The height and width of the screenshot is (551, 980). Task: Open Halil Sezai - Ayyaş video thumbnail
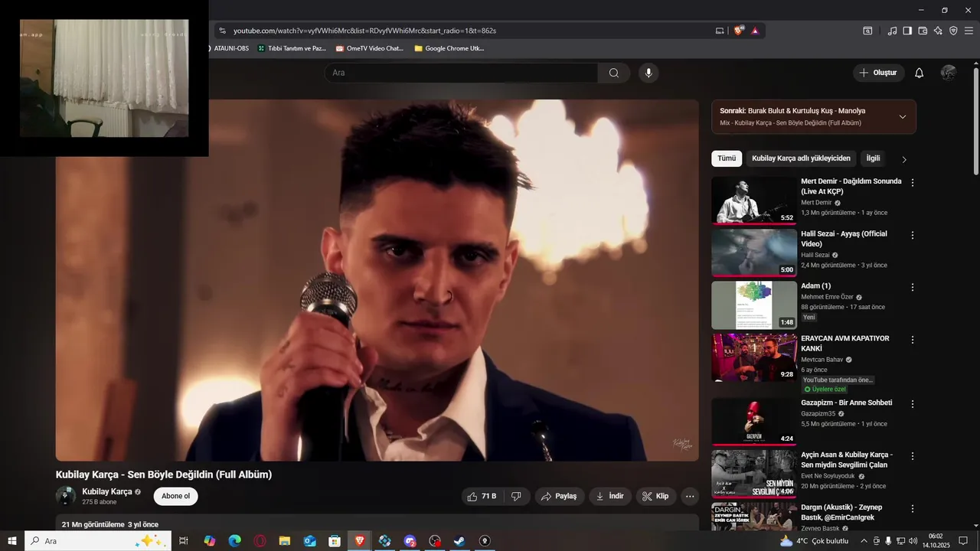pyautogui.click(x=754, y=253)
